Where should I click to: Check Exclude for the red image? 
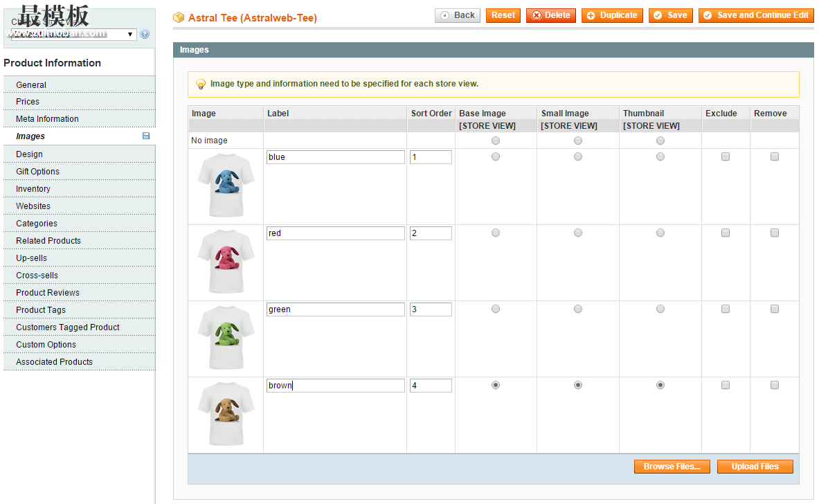[726, 233]
